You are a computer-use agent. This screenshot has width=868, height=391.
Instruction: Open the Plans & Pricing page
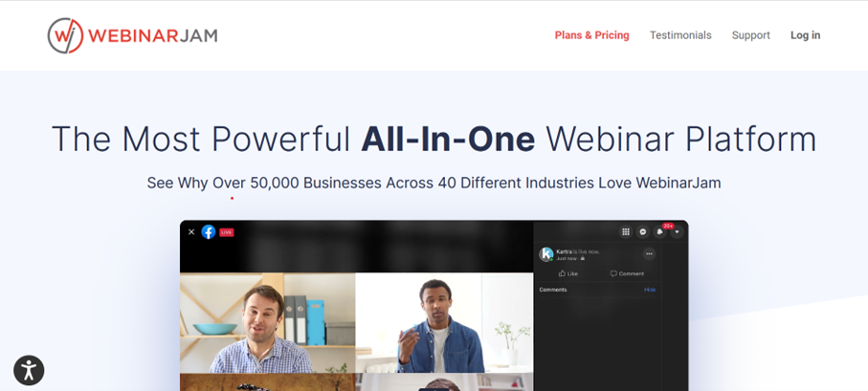click(x=591, y=35)
